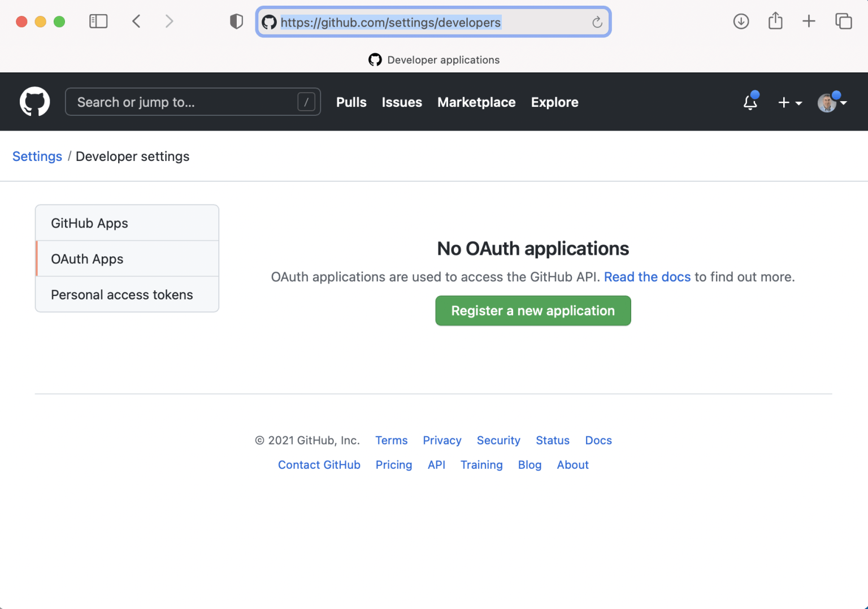The image size is (868, 609).
Task: Open the notifications bell
Action: tap(750, 102)
